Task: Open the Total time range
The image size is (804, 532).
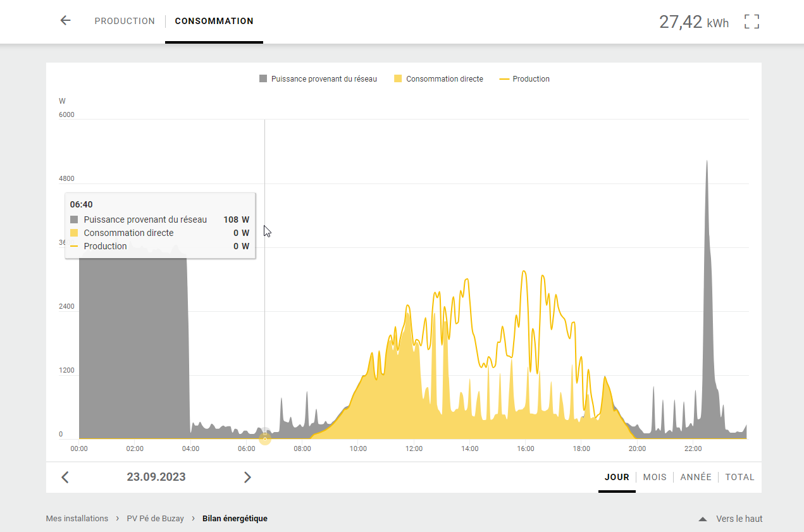Action: (x=739, y=477)
